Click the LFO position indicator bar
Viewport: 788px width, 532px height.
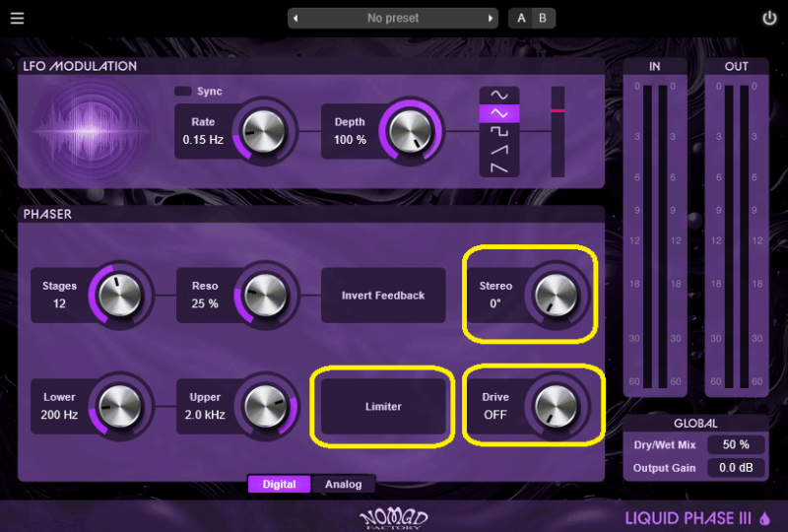tap(558, 132)
